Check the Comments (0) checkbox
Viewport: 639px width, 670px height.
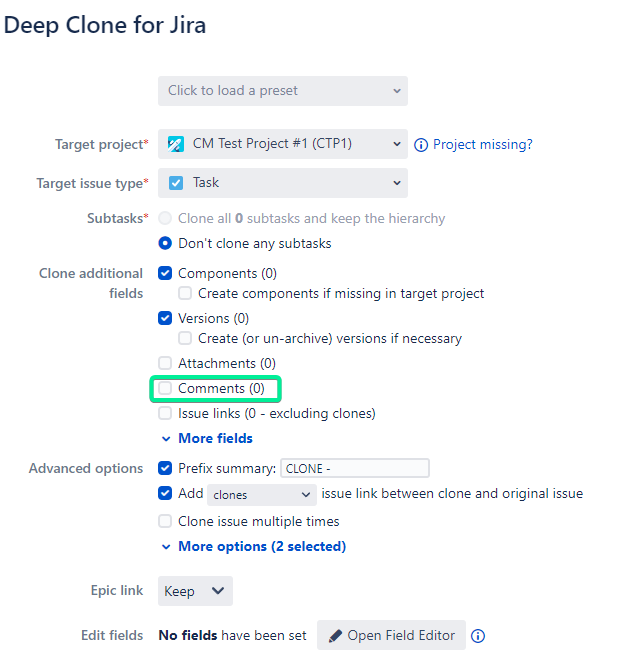pyautogui.click(x=165, y=388)
